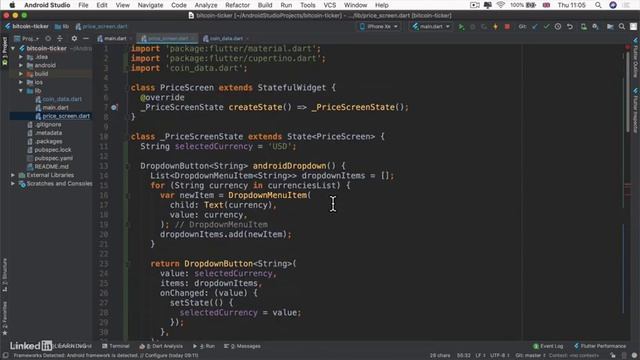Open the iPhone Xs device selector dropdown
This screenshot has width=640, height=360.
point(379,27)
